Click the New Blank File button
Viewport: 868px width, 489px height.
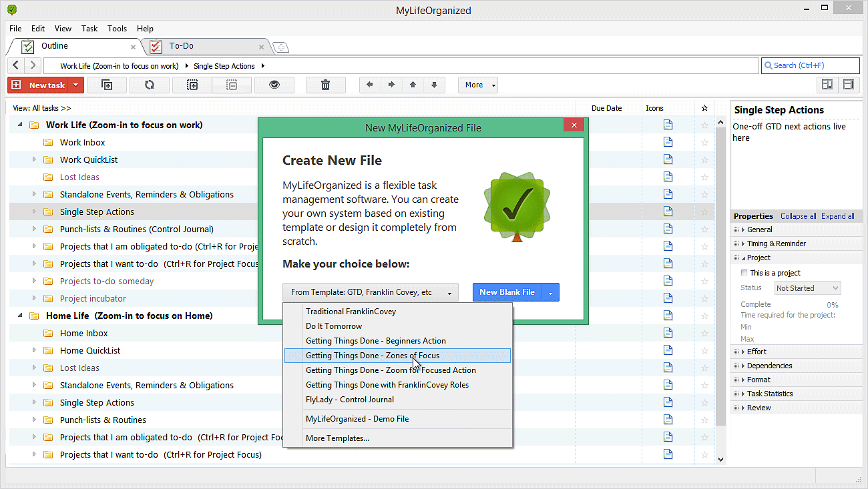coord(507,292)
